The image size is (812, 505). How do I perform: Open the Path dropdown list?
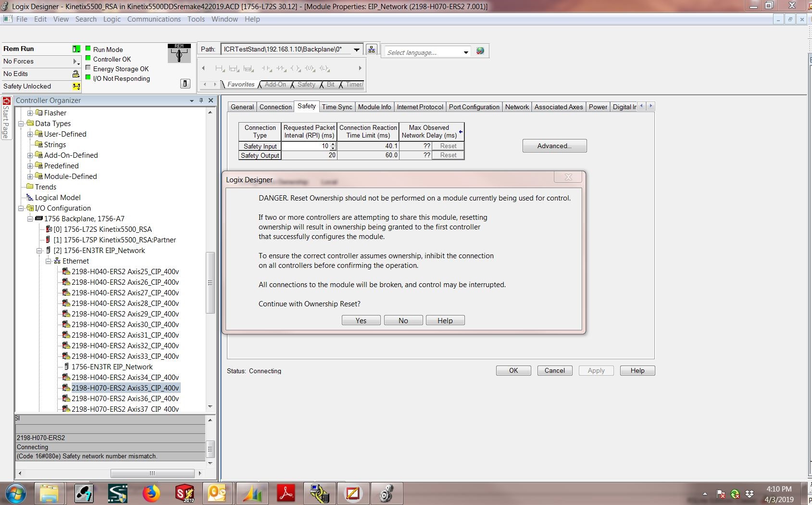tap(357, 50)
